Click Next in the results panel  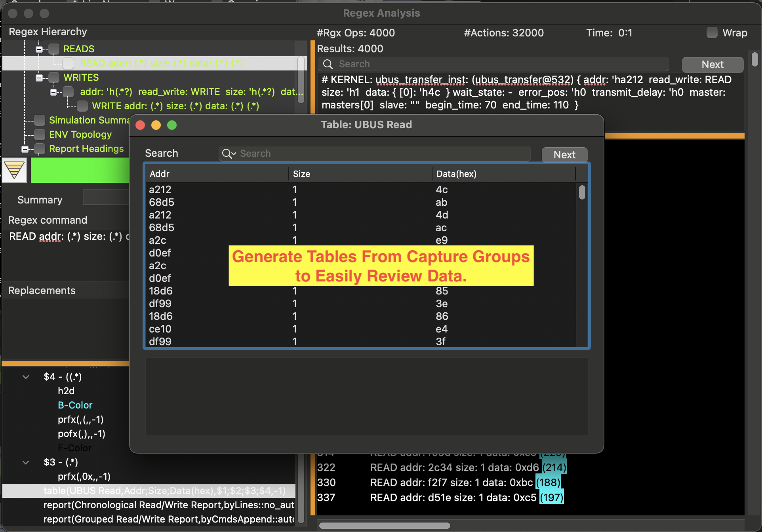[x=712, y=65]
